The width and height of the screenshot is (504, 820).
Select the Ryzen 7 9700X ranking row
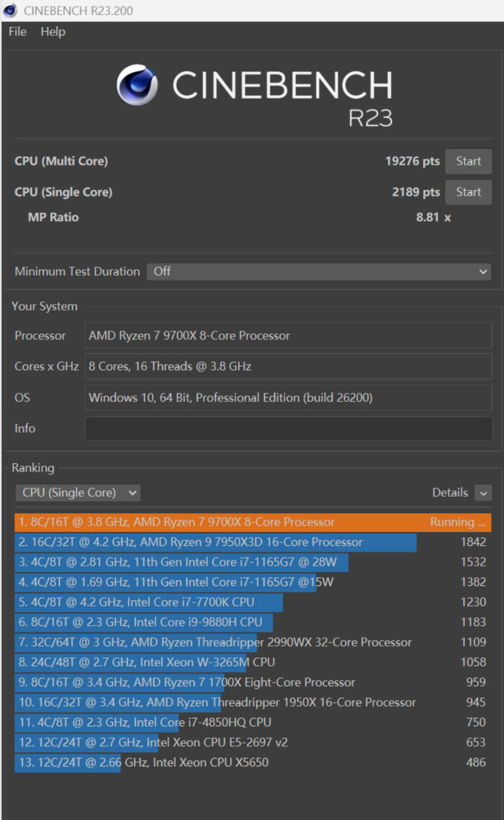point(253,522)
